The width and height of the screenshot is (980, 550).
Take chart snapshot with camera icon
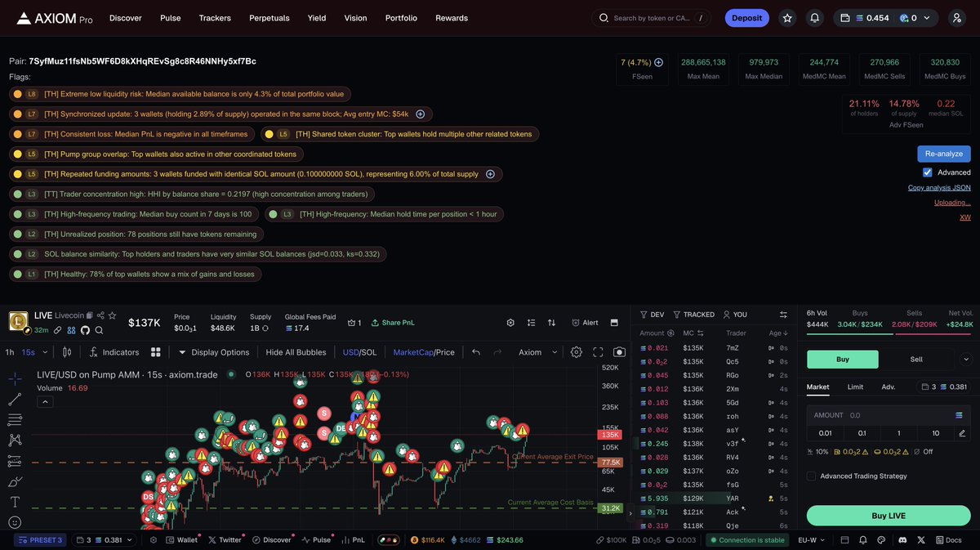click(x=619, y=352)
